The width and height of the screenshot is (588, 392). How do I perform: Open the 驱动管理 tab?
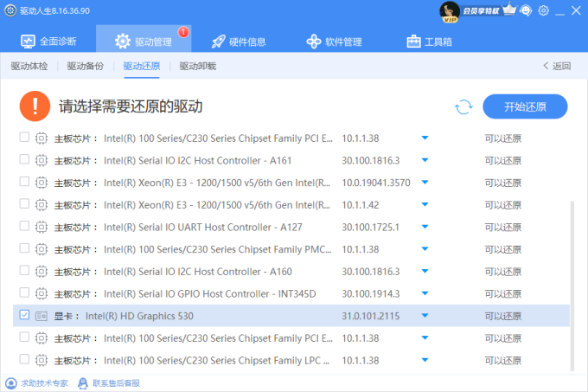144,39
